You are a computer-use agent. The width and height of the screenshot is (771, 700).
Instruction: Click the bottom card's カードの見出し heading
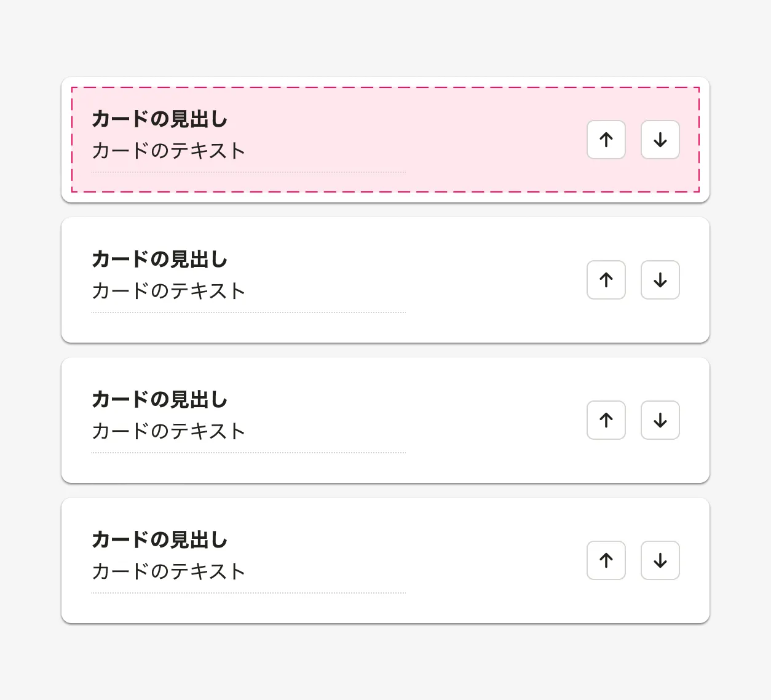pyautogui.click(x=160, y=539)
